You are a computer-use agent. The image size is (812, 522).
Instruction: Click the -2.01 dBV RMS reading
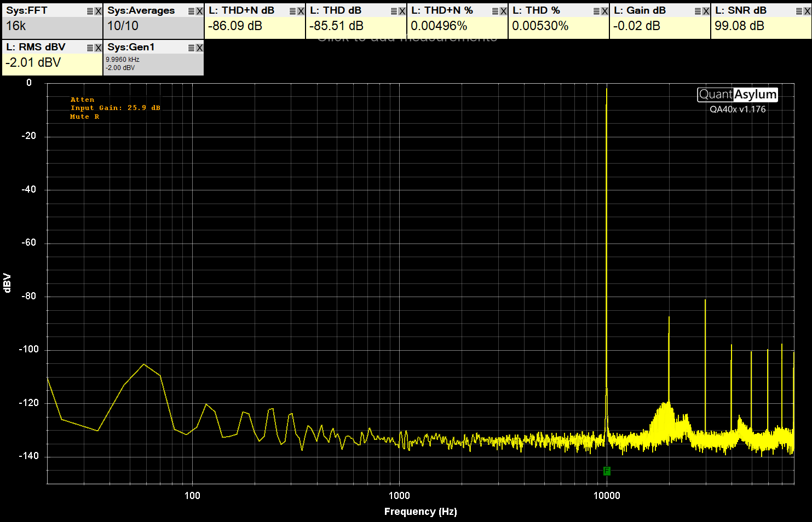pyautogui.click(x=33, y=62)
